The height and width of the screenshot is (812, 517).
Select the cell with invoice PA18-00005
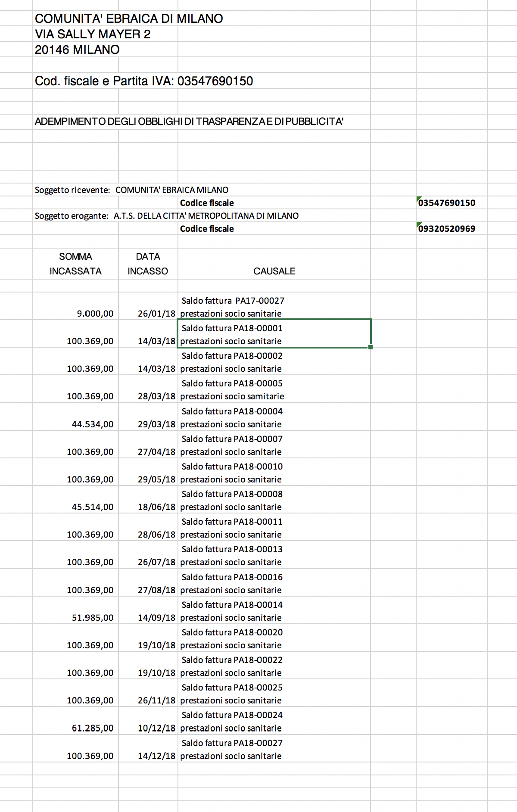point(274,389)
